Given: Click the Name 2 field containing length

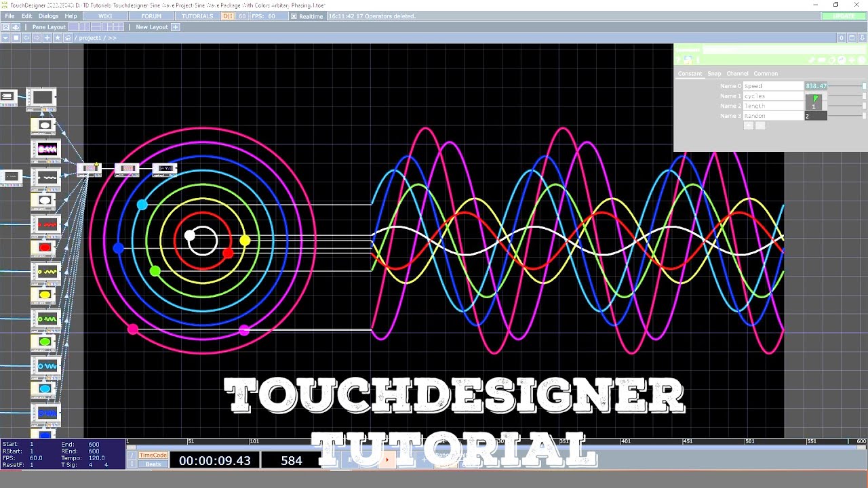Looking at the screenshot, I should [x=773, y=106].
